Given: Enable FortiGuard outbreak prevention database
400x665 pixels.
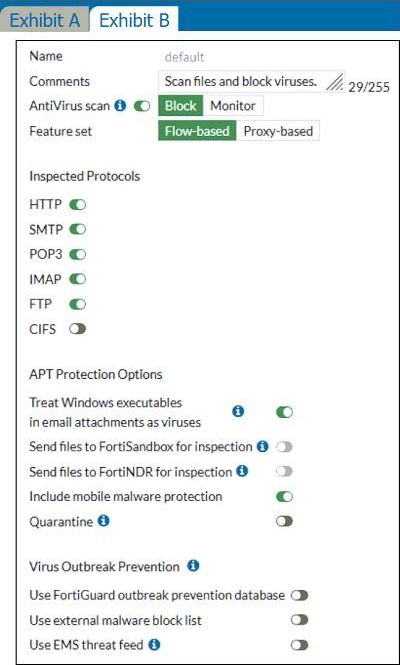Looking at the screenshot, I should point(299,595).
